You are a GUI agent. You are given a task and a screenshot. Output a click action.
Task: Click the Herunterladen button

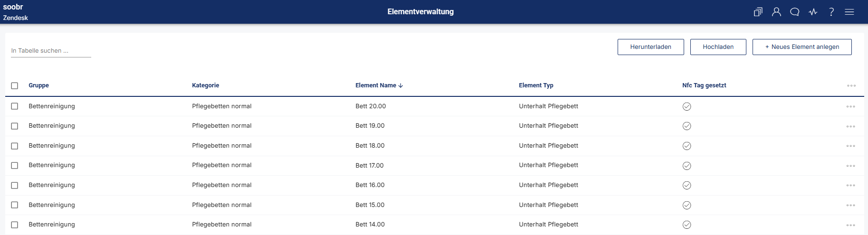[x=651, y=47]
